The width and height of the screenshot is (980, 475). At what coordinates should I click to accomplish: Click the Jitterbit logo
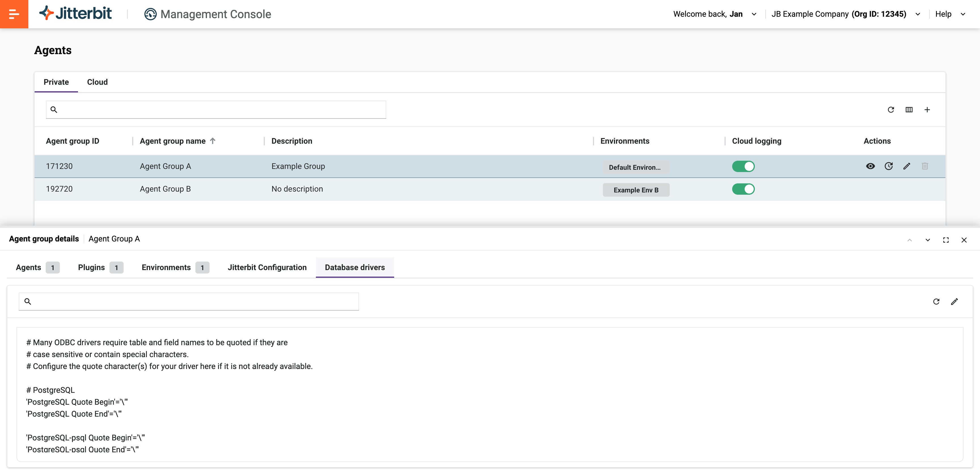pos(75,14)
